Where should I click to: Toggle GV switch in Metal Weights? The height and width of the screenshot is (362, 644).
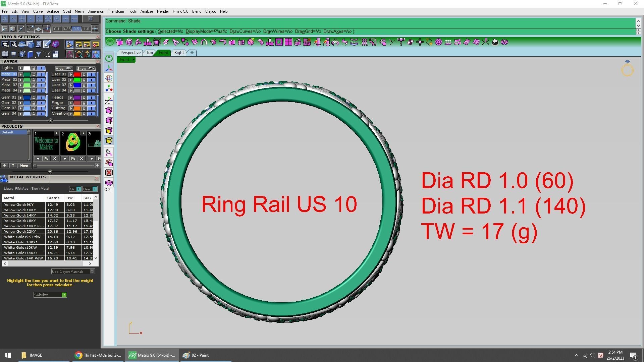click(x=75, y=189)
